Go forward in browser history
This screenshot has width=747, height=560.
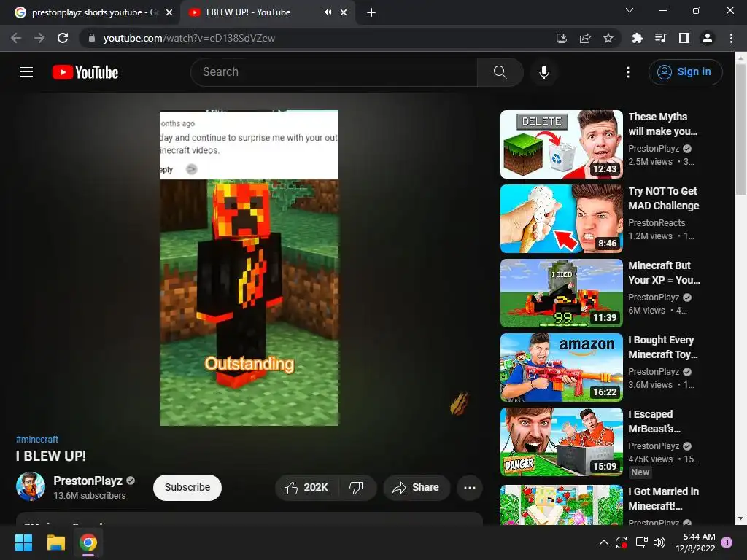click(39, 38)
